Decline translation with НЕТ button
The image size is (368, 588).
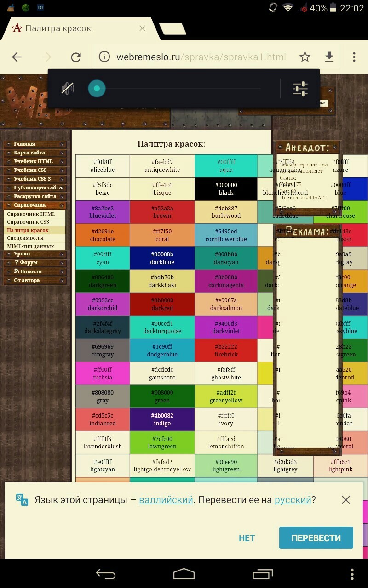coord(247,538)
